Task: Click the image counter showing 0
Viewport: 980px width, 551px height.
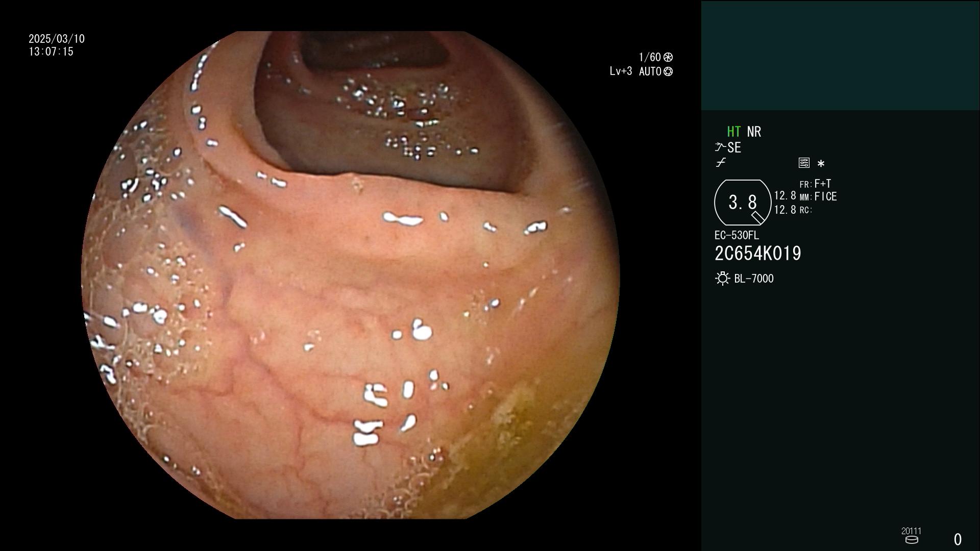Action: click(x=958, y=539)
